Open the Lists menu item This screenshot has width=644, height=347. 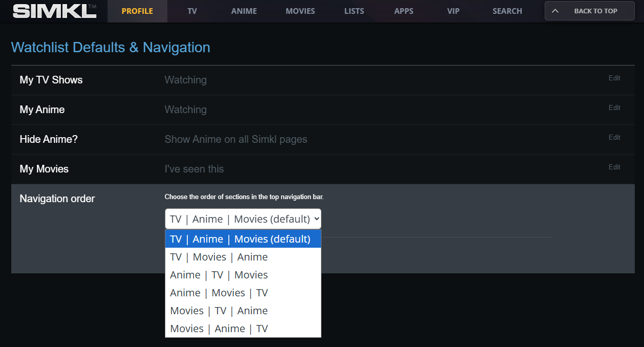(354, 11)
